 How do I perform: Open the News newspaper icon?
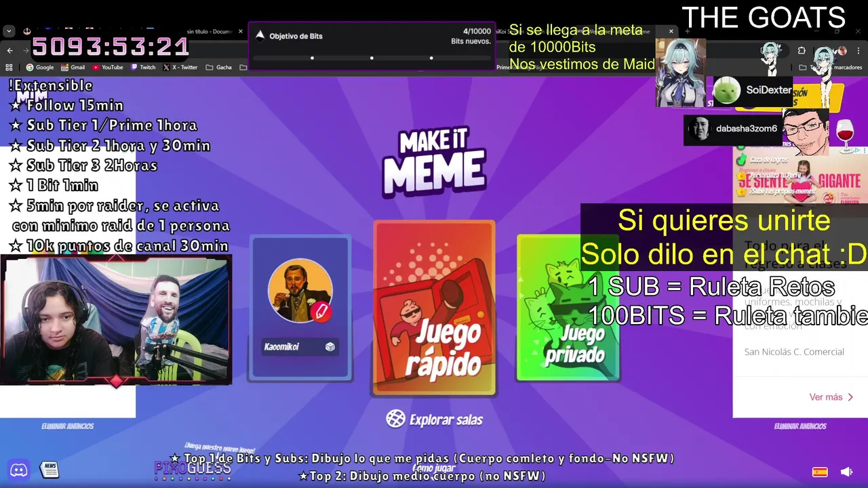(50, 470)
